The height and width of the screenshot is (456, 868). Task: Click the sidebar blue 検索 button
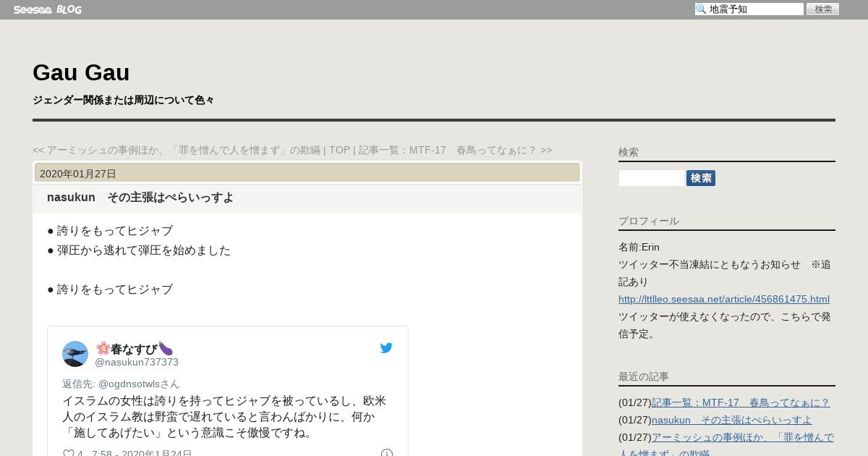pyautogui.click(x=701, y=178)
